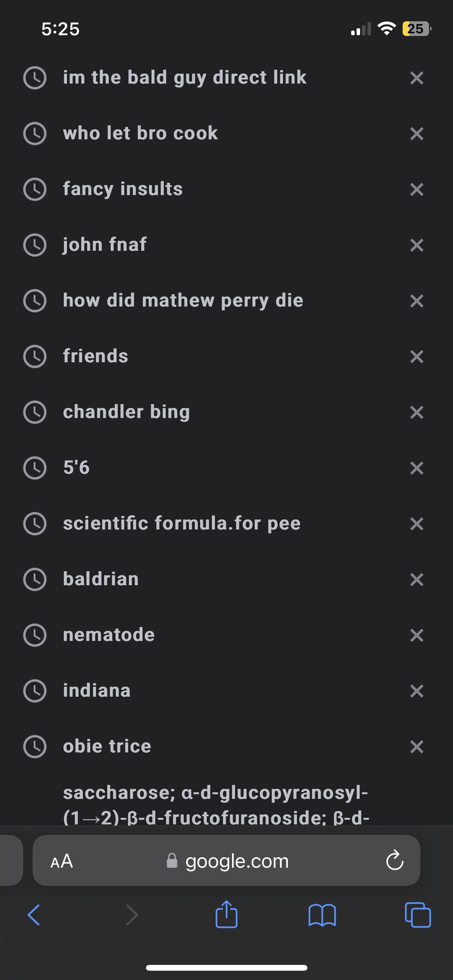Click clock icon beside 'friends'
Screen dimensions: 453x980
tap(35, 356)
